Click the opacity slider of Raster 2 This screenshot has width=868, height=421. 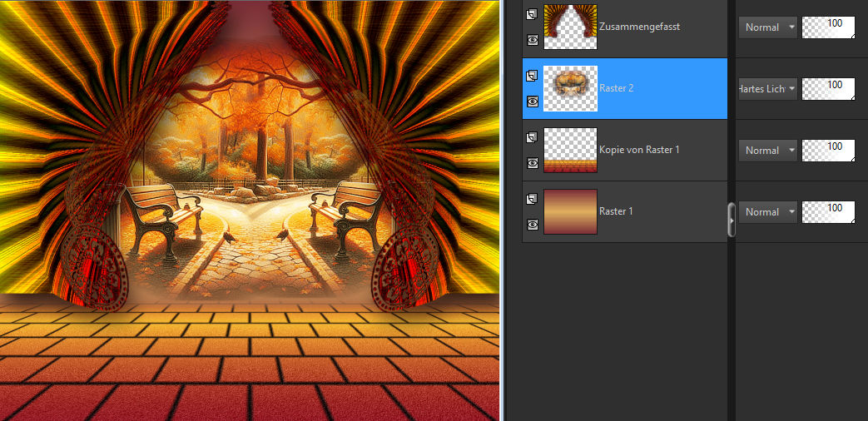coord(828,88)
